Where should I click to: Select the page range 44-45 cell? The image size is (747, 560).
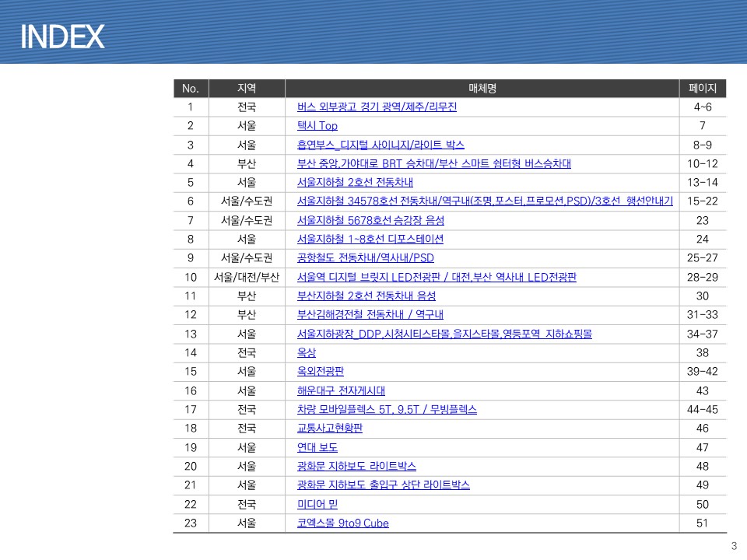(703, 410)
